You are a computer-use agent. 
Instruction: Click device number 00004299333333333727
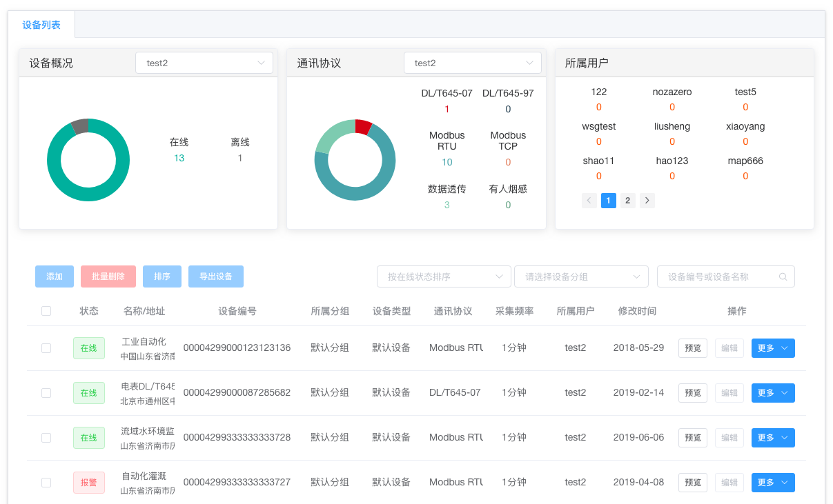[237, 483]
